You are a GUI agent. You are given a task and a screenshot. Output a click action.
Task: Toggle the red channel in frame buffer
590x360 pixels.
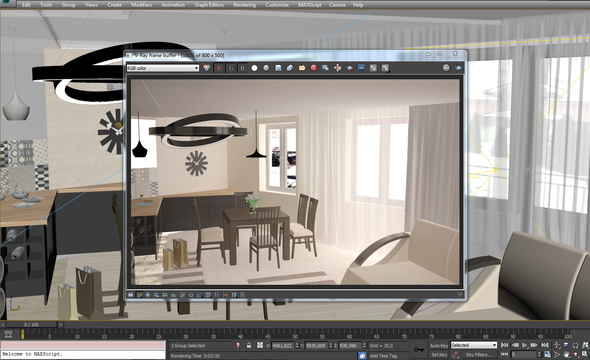tap(219, 68)
